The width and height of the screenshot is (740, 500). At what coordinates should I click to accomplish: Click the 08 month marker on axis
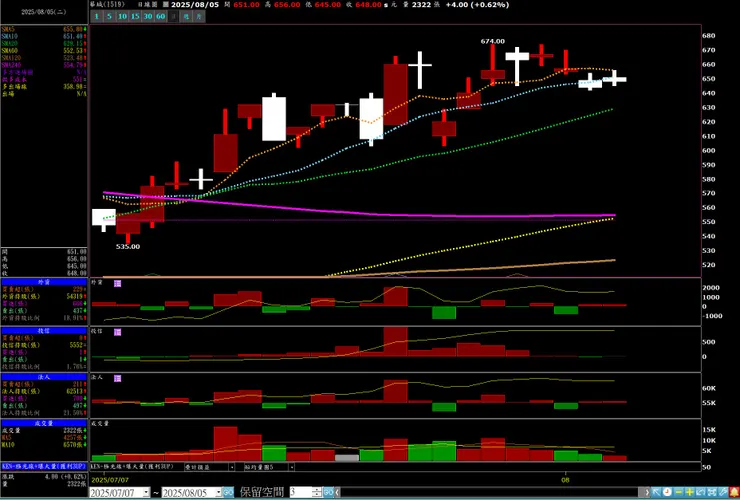[566, 480]
